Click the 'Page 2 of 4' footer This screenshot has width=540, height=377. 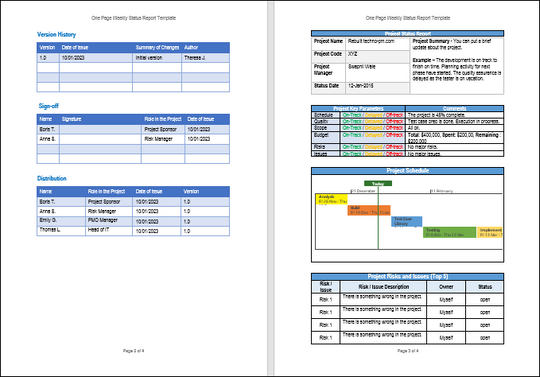pyautogui.click(x=133, y=351)
